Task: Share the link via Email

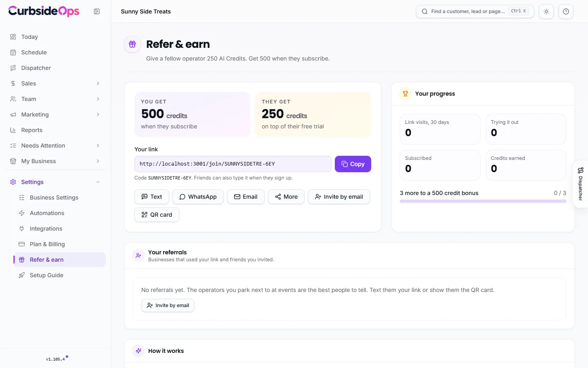Action: click(x=245, y=197)
